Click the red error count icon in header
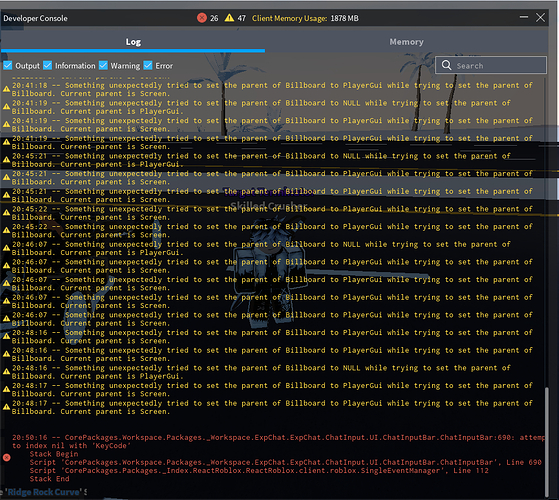 (202, 17)
